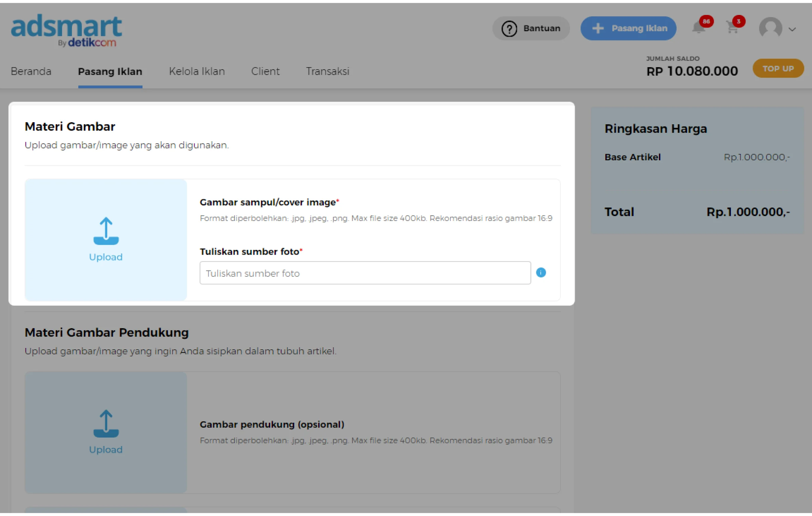Click the info icon beside sumber foto
Viewport: 812px width, 516px height.
point(541,273)
